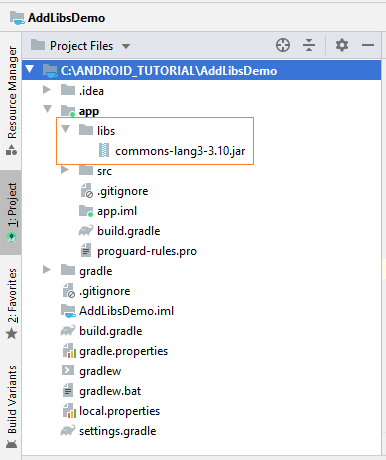Hide the Project panel with minus icon

(x=368, y=45)
